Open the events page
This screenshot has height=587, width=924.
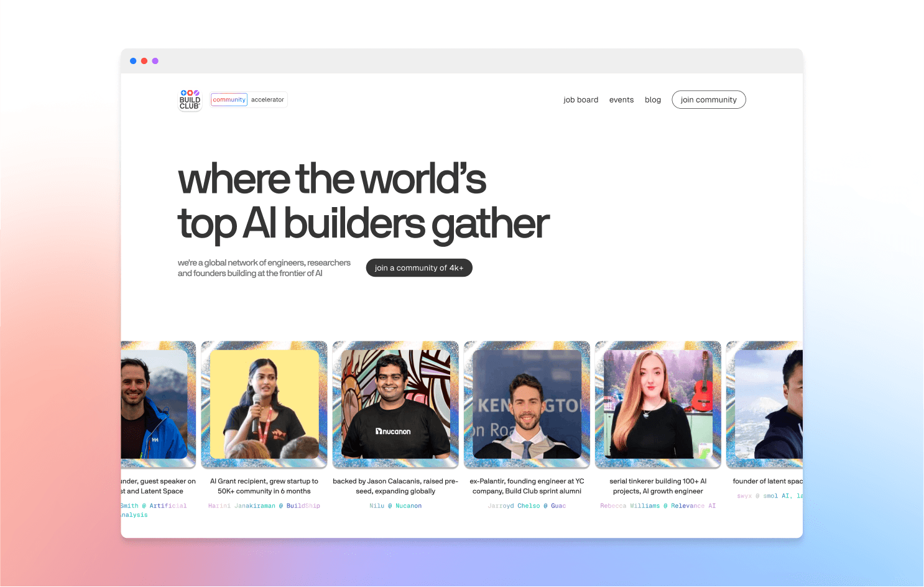[621, 99]
